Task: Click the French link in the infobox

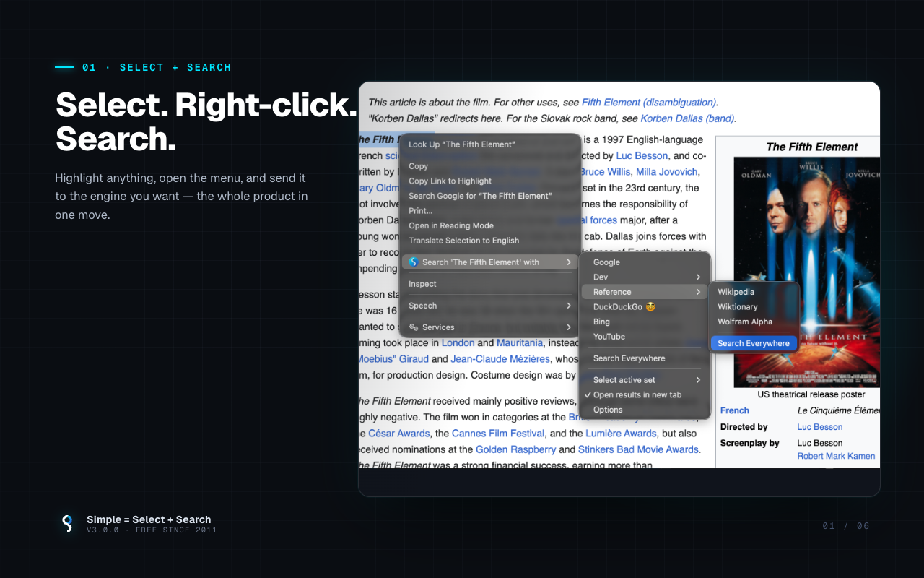Action: 735,410
